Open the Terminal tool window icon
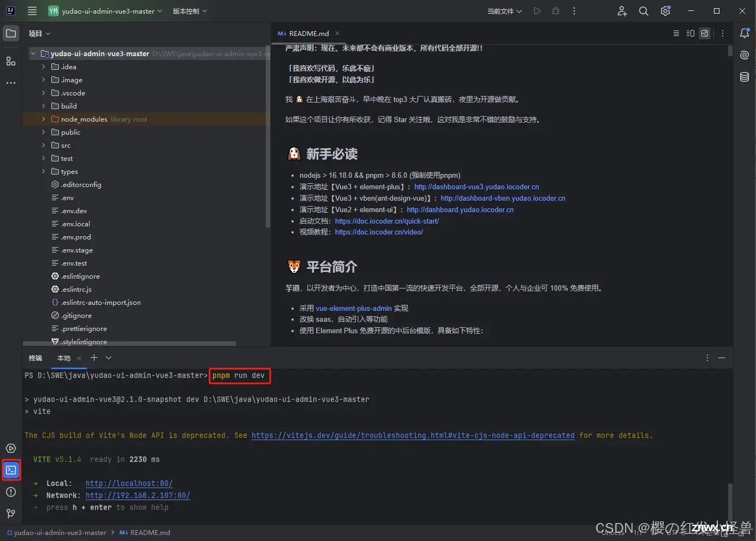Screen dimensions: 756x541 (x=11, y=470)
